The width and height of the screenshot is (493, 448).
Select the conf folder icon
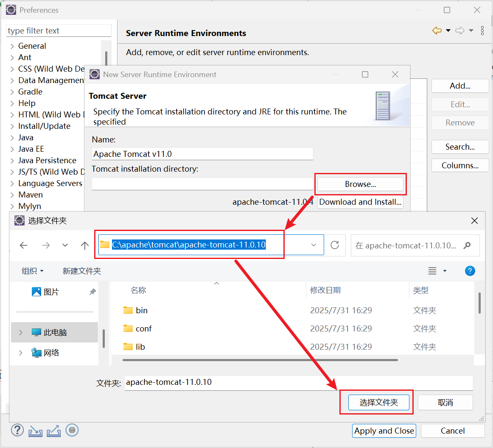pyautogui.click(x=128, y=328)
